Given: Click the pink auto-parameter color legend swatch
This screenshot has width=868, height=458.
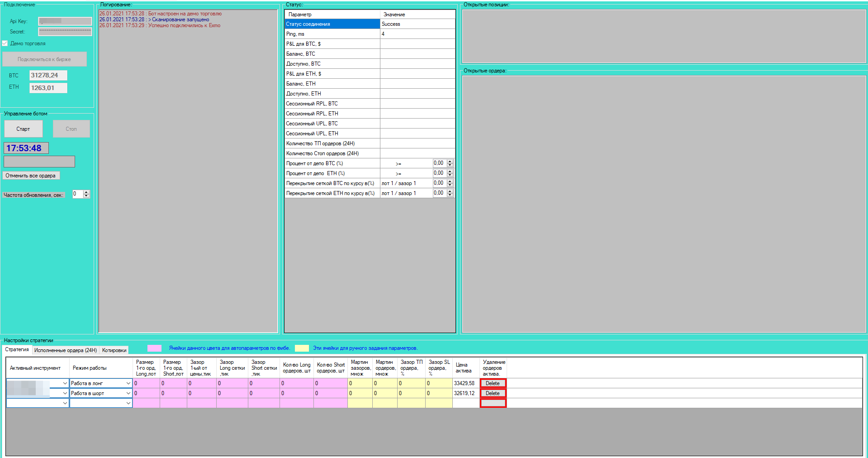Looking at the screenshot, I should point(155,348).
